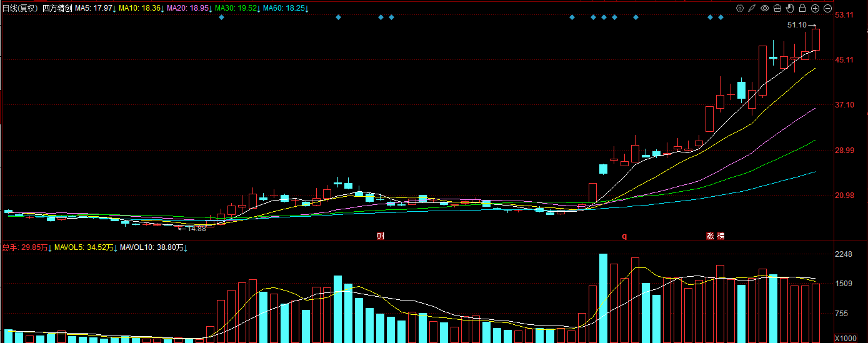Click the red q event marker
The height and width of the screenshot is (343, 868).
[624, 236]
